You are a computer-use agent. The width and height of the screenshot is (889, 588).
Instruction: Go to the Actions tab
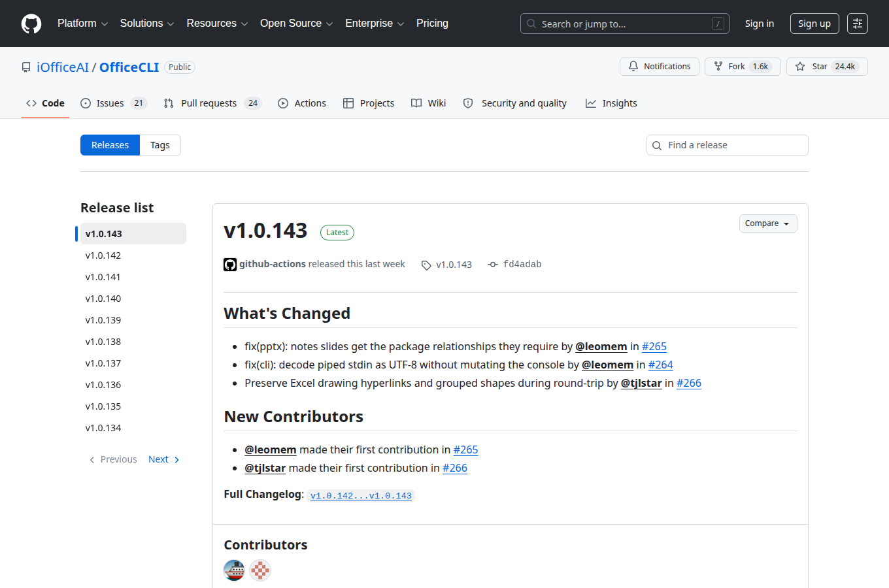(302, 103)
